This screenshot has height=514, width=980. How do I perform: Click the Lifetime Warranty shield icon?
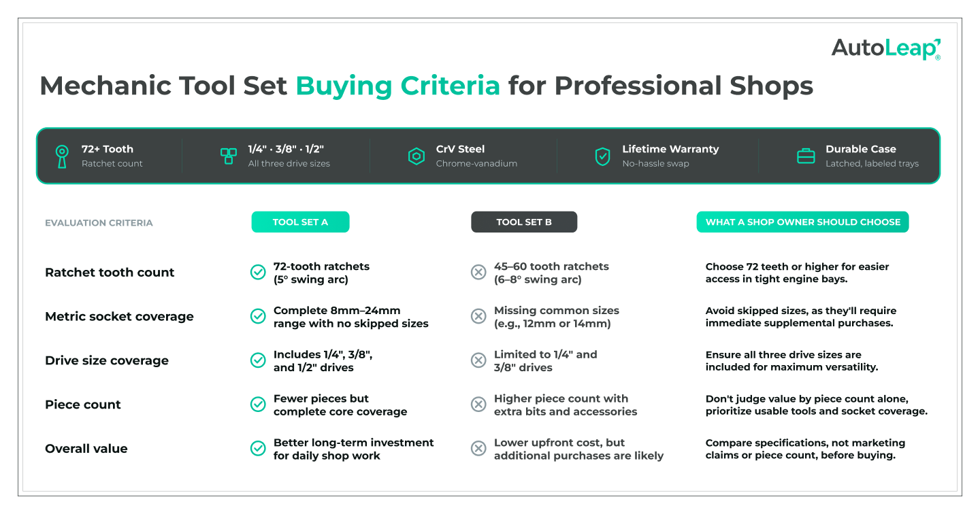(x=602, y=156)
